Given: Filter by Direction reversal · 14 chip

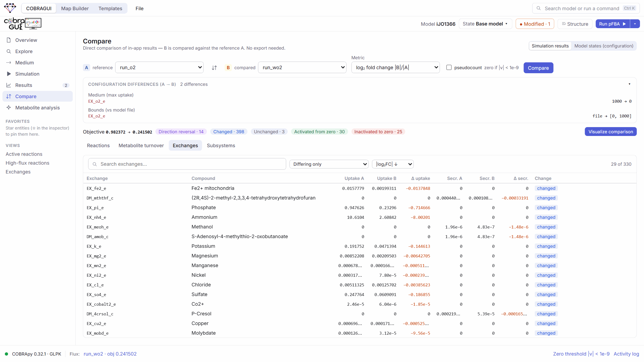Looking at the screenshot, I should point(181,132).
